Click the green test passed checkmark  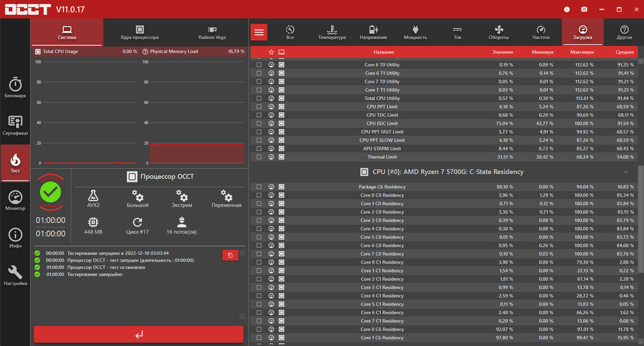pos(50,192)
